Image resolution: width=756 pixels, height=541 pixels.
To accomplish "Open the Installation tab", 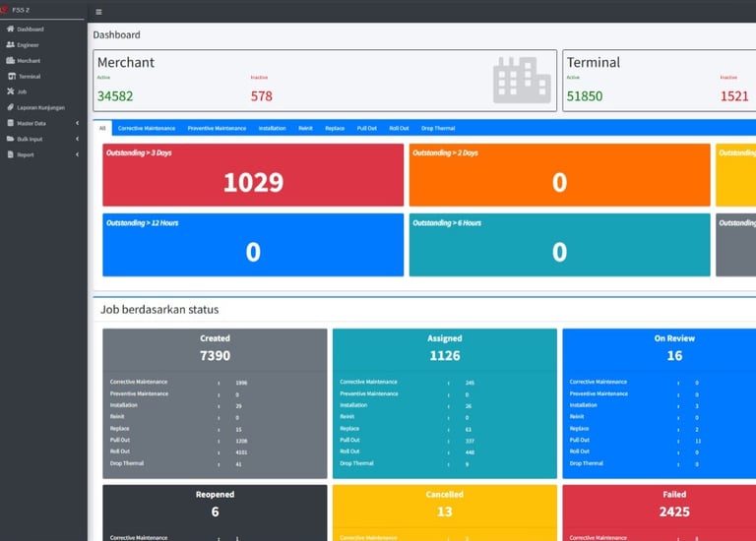I will click(x=272, y=128).
